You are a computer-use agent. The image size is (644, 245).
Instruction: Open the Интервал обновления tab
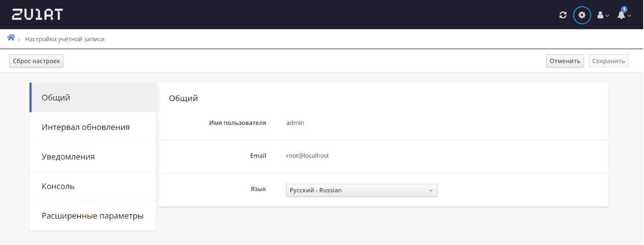pyautogui.click(x=93, y=127)
